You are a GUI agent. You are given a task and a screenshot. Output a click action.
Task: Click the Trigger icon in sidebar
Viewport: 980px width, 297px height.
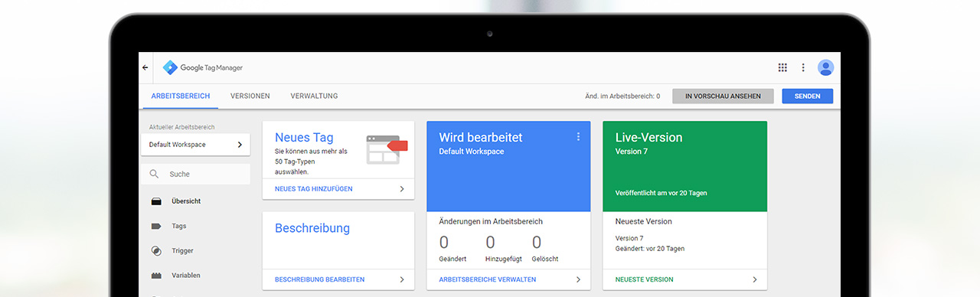tap(156, 250)
